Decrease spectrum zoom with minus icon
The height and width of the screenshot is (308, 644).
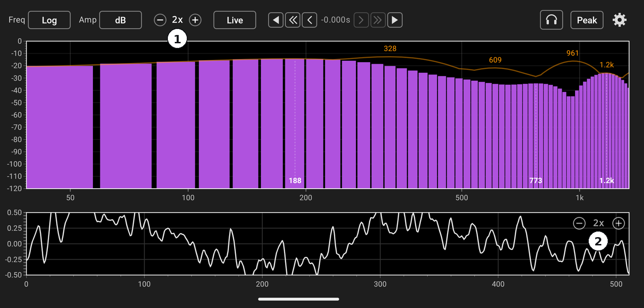160,20
